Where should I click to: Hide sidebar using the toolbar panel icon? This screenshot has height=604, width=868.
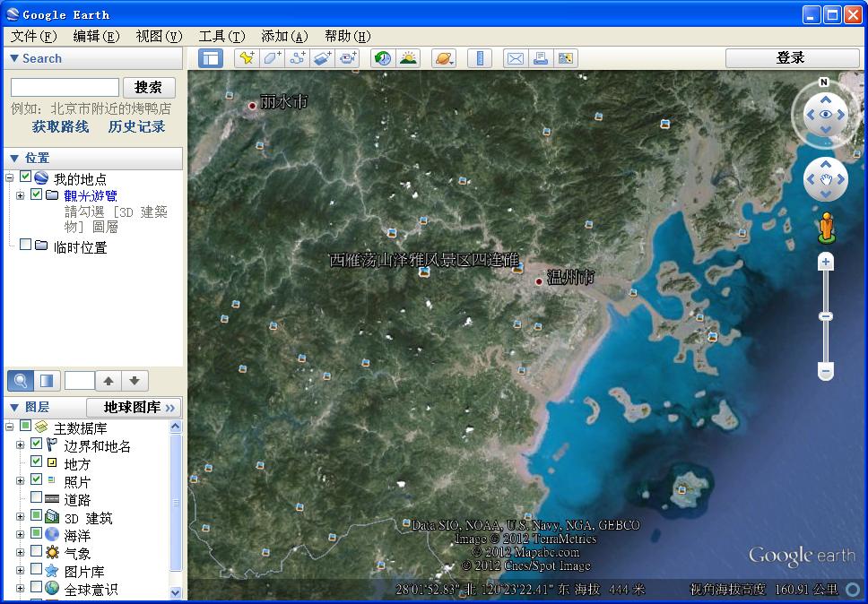[x=211, y=58]
